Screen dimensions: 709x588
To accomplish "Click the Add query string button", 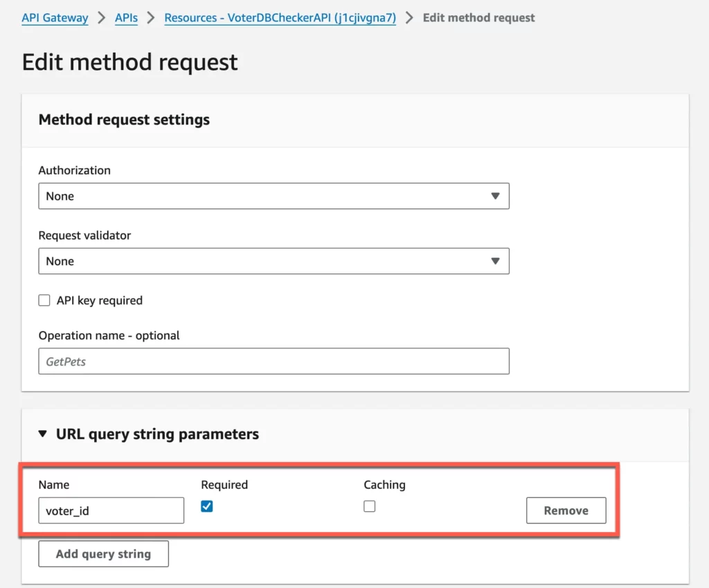I will click(x=104, y=553).
